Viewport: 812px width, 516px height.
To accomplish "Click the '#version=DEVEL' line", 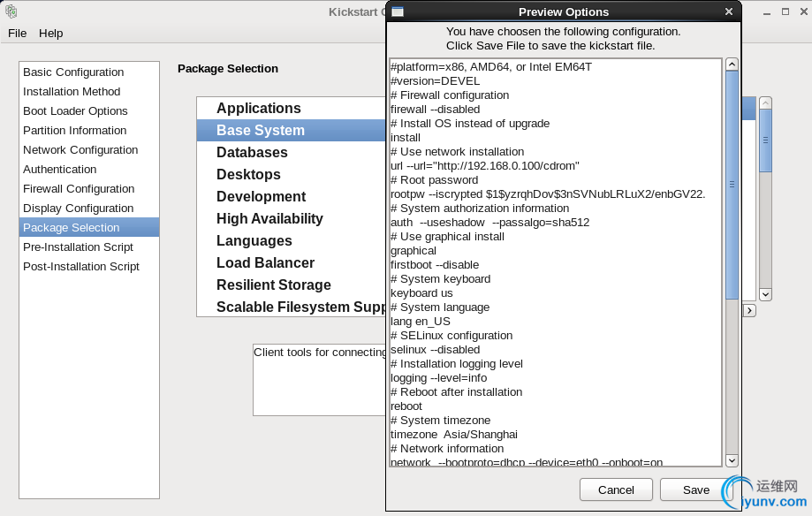I will 435,81.
